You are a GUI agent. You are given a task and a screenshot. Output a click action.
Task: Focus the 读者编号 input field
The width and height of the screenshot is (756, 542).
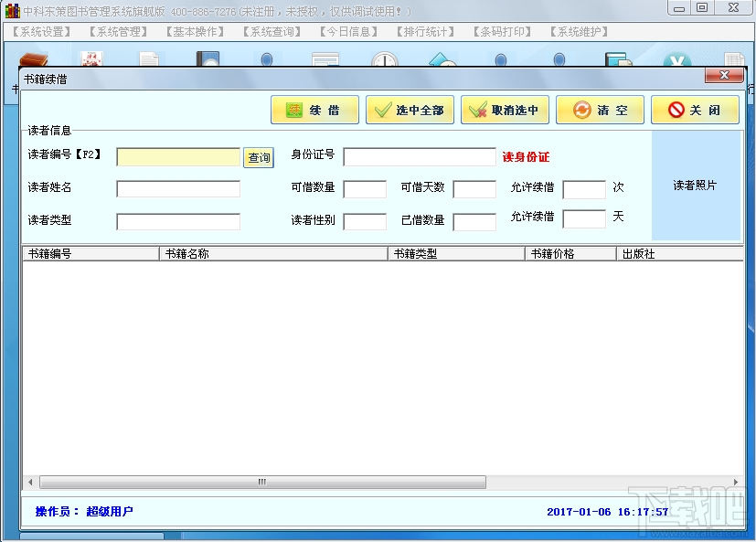pyautogui.click(x=178, y=157)
